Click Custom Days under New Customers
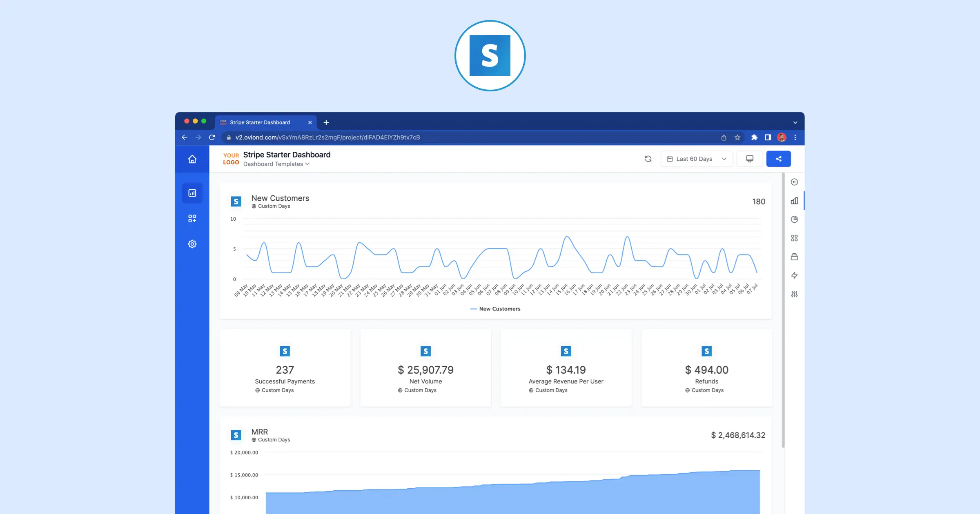Screen dimensions: 980x514 pos(271,206)
